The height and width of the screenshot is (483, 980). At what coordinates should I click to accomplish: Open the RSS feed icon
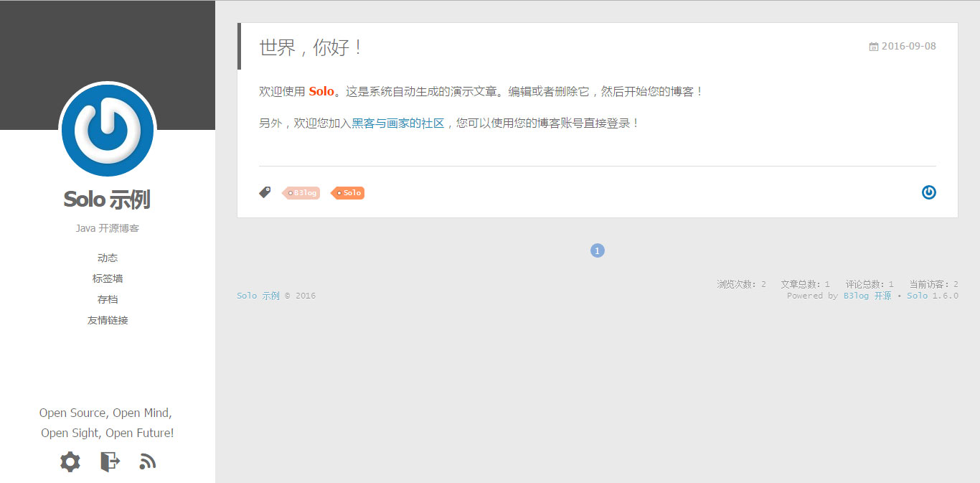pos(148,461)
